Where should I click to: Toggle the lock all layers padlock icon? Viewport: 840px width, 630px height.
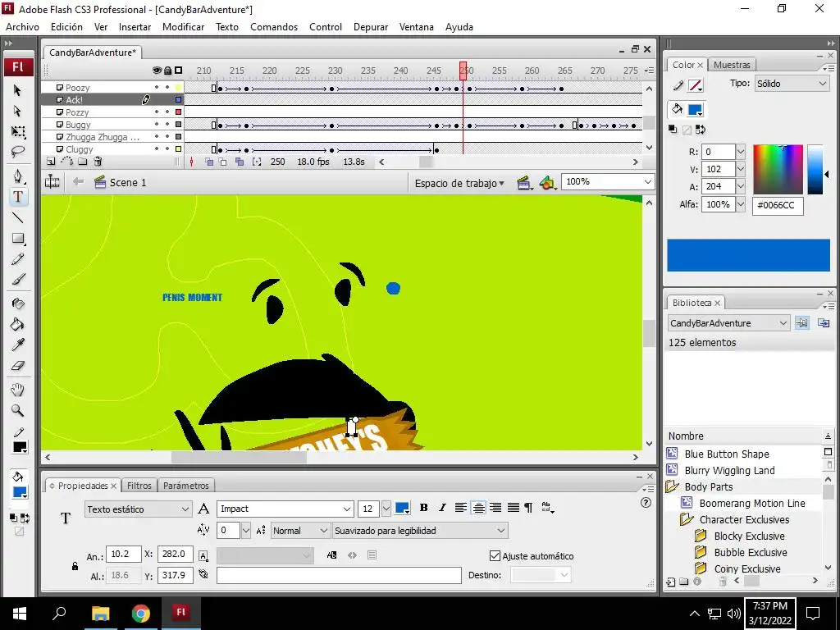click(167, 71)
